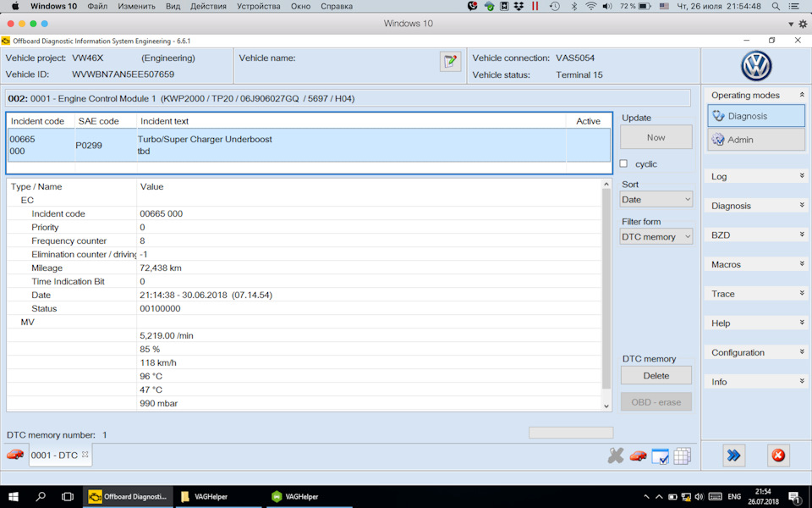Click the Incident text column header

(164, 121)
